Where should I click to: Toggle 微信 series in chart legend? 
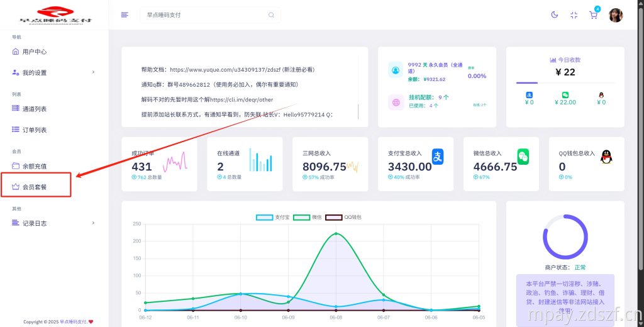(x=301, y=218)
